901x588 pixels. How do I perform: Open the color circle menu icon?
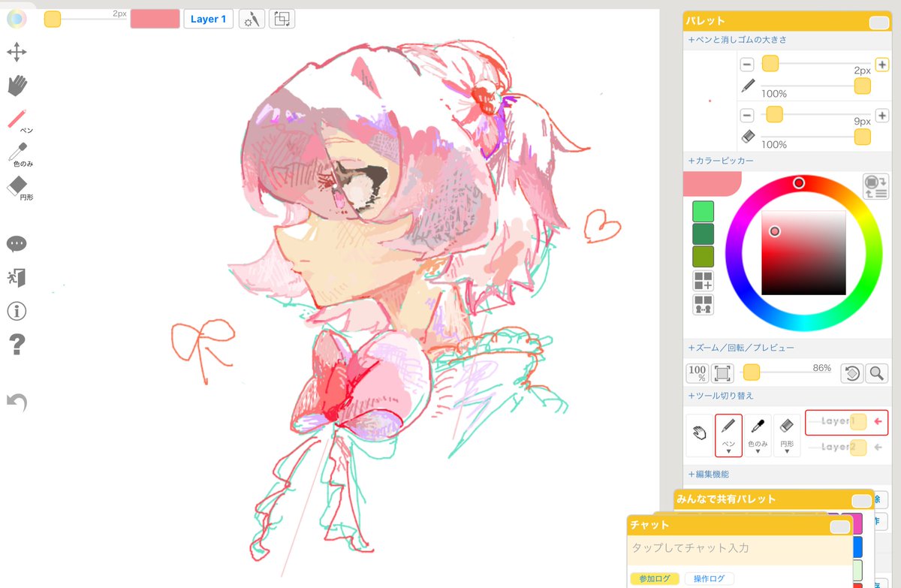17,19
